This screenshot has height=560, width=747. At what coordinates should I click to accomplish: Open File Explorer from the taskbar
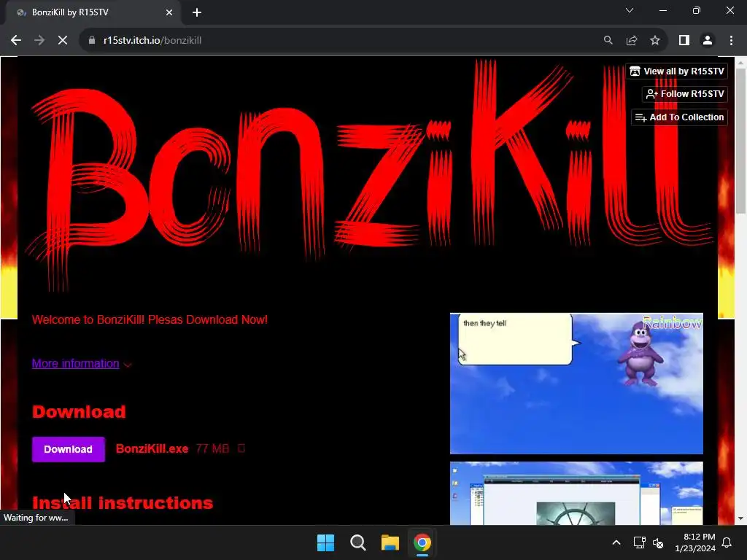pos(390,542)
